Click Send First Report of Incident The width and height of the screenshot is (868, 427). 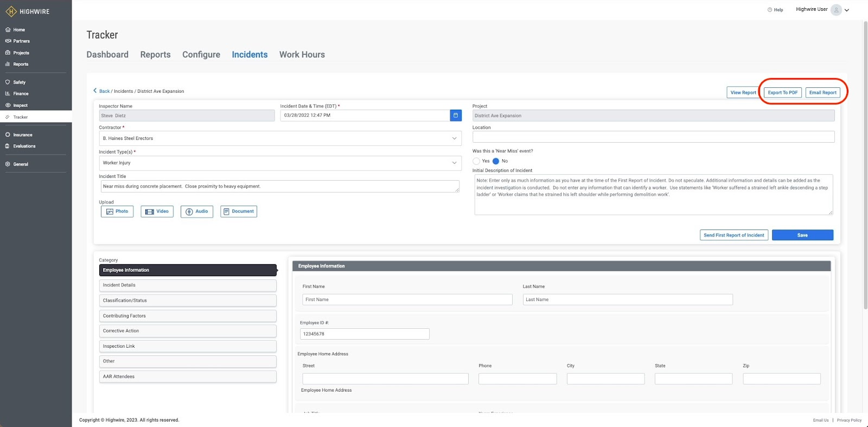734,235
